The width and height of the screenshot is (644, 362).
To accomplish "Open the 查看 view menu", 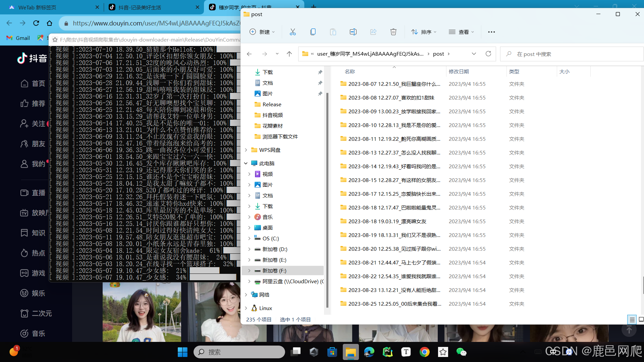I will click(x=461, y=32).
